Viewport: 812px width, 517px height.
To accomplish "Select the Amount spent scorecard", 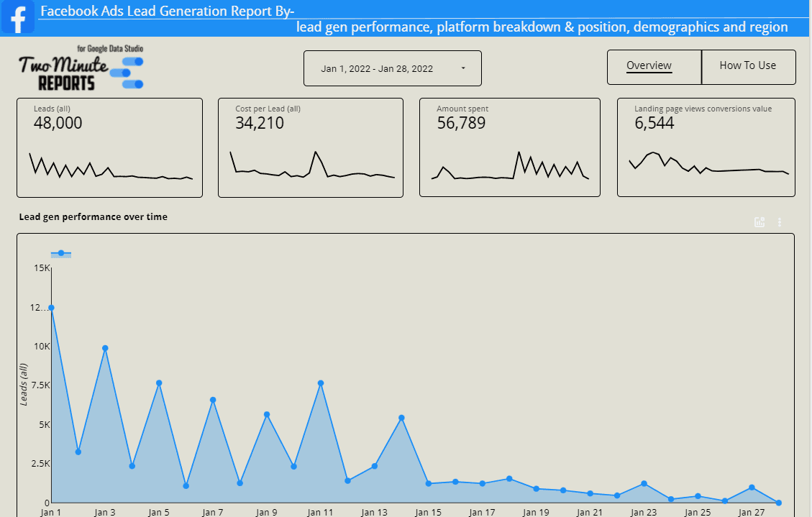I will point(510,147).
